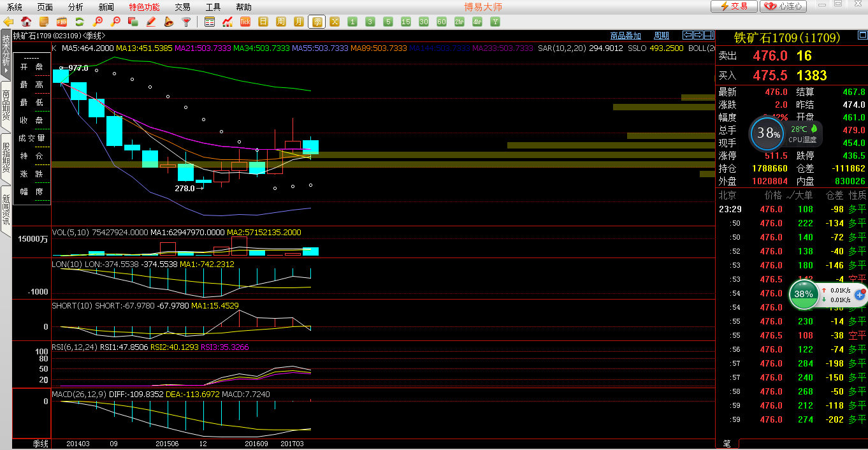Click the zoom out magnifier icon
Viewport: 868px width, 450px height.
tap(115, 22)
